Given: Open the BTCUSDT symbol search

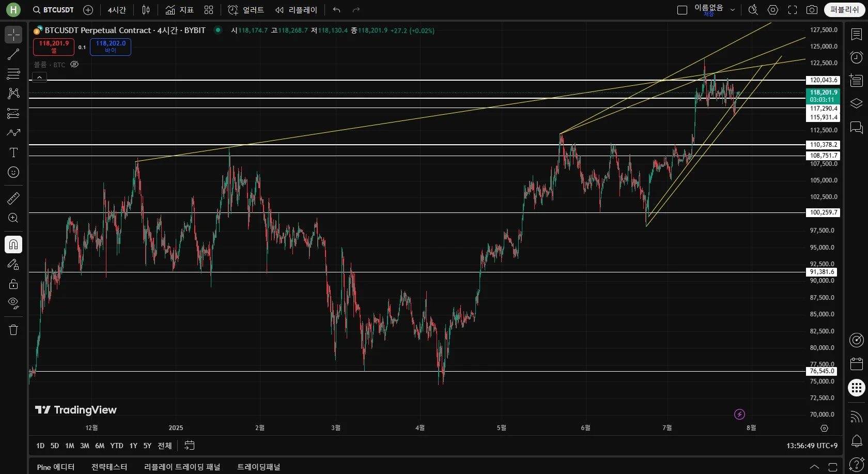Looking at the screenshot, I should [53, 10].
